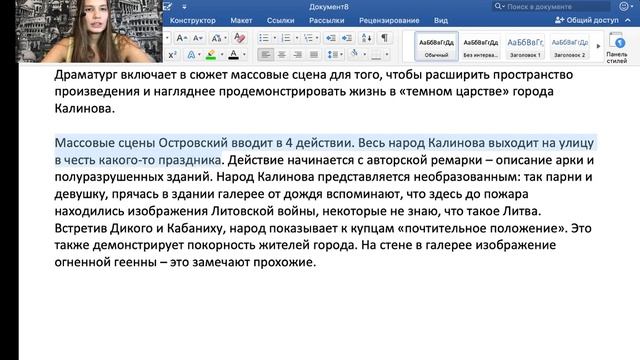Open the shading color dropdown arrow
The image size is (640, 360).
[364, 54]
